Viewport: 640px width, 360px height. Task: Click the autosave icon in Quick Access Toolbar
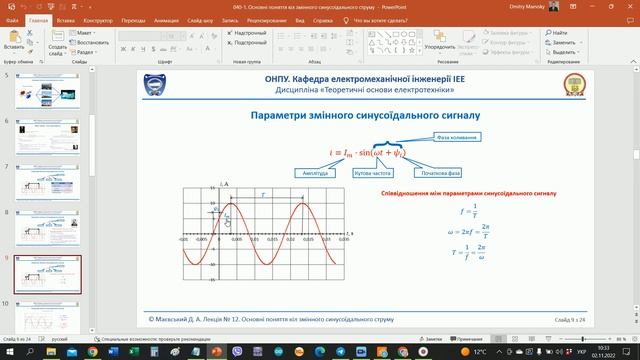click(11, 7)
